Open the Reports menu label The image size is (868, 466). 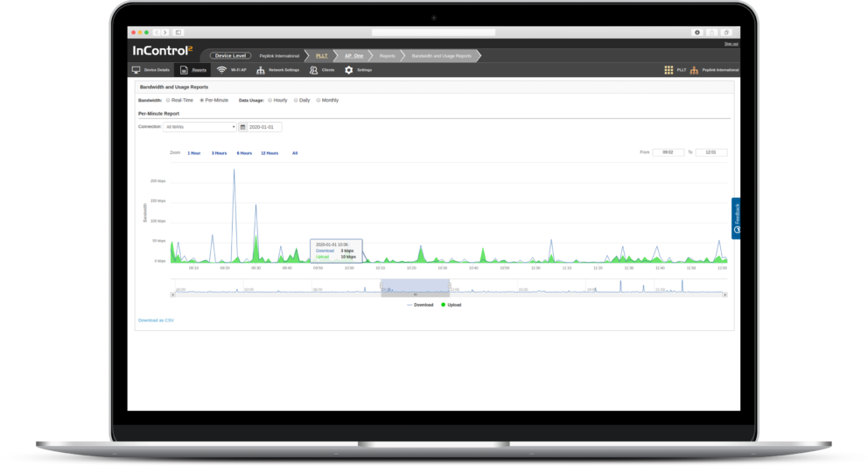[199, 70]
